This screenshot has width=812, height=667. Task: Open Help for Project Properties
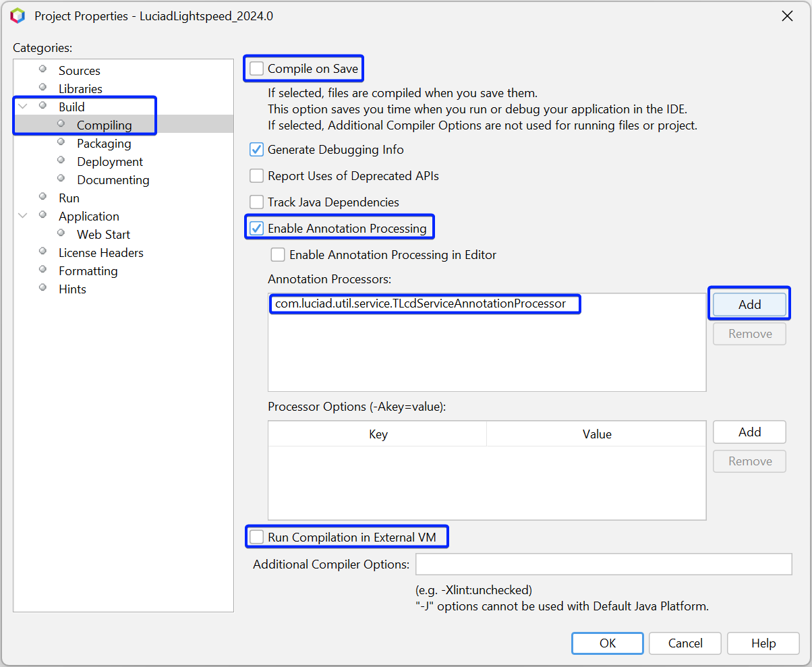click(x=763, y=643)
